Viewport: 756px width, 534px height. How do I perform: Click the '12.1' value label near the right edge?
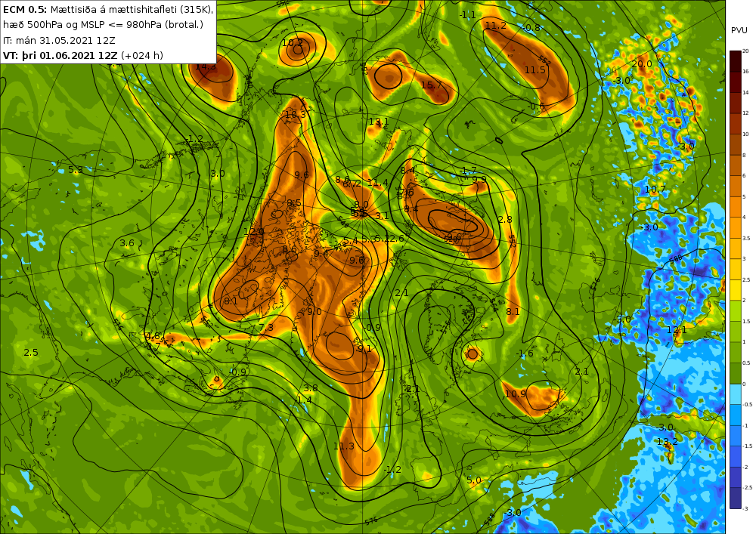[677, 330]
